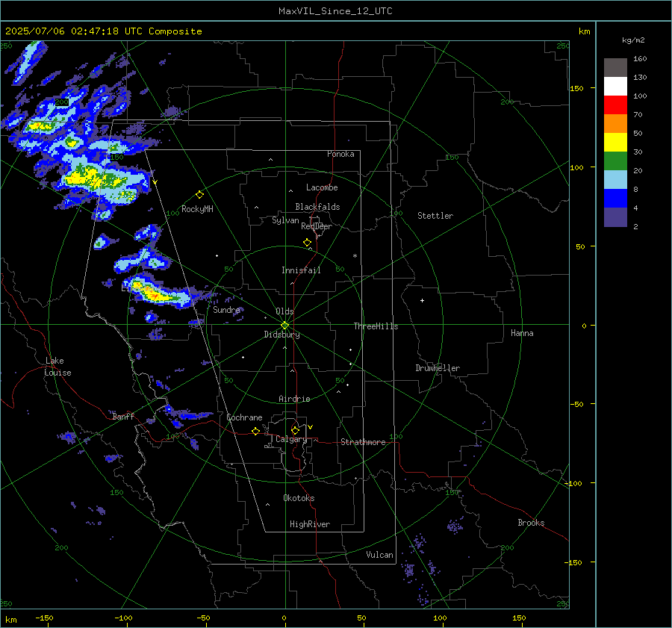Click the 130 value on the legend
This screenshot has height=628, width=672.
640,77
